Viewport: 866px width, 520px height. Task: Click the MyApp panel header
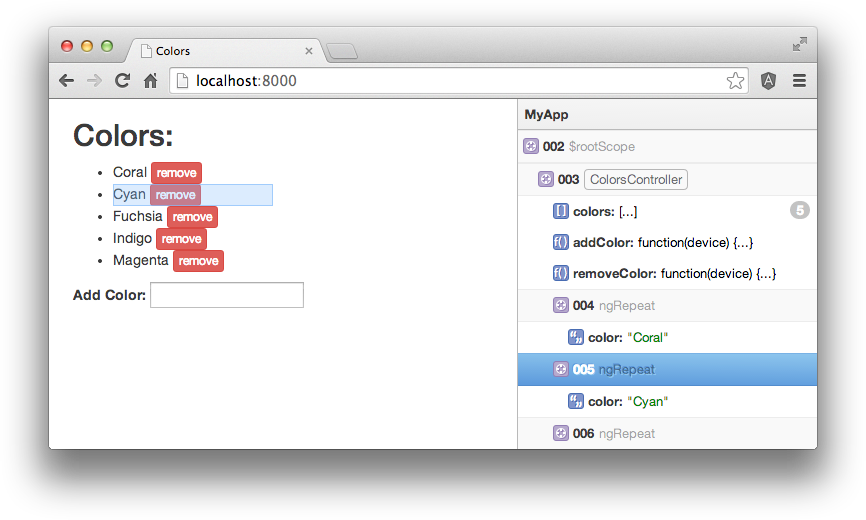[x=667, y=115]
